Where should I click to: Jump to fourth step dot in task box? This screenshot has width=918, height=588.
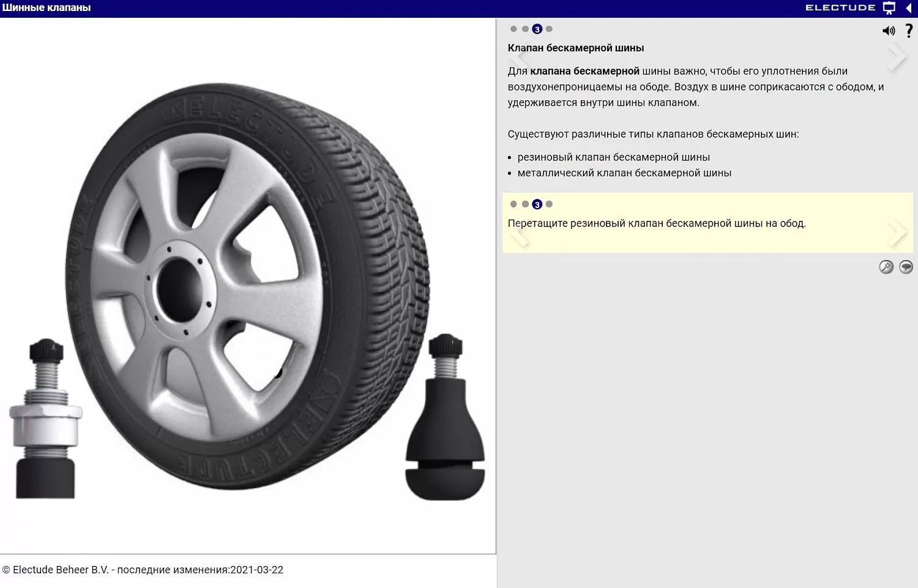(x=549, y=204)
